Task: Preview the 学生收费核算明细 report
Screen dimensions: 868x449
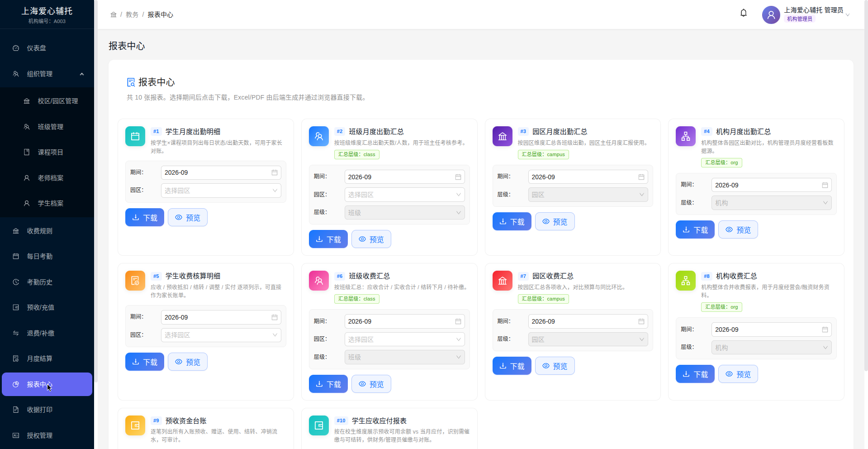Action: [188, 362]
